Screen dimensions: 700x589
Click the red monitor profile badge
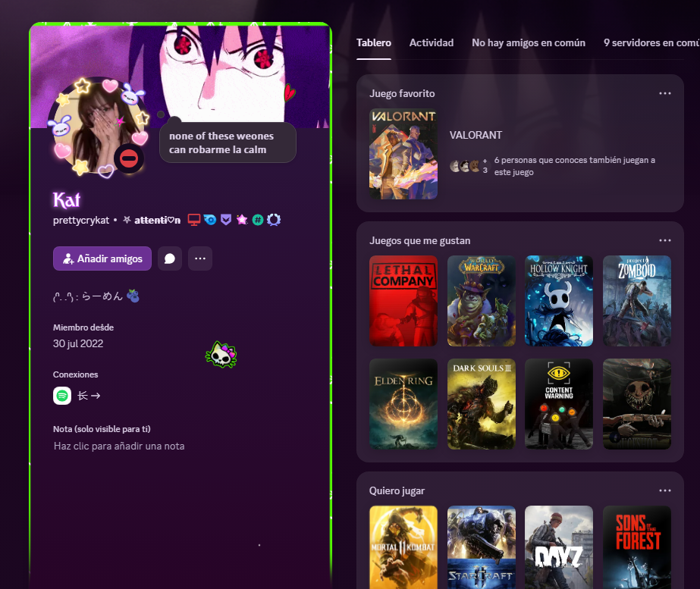point(193,220)
